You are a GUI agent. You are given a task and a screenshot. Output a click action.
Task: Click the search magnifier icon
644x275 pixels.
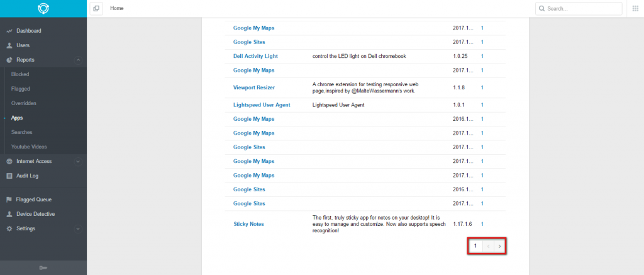click(x=541, y=9)
